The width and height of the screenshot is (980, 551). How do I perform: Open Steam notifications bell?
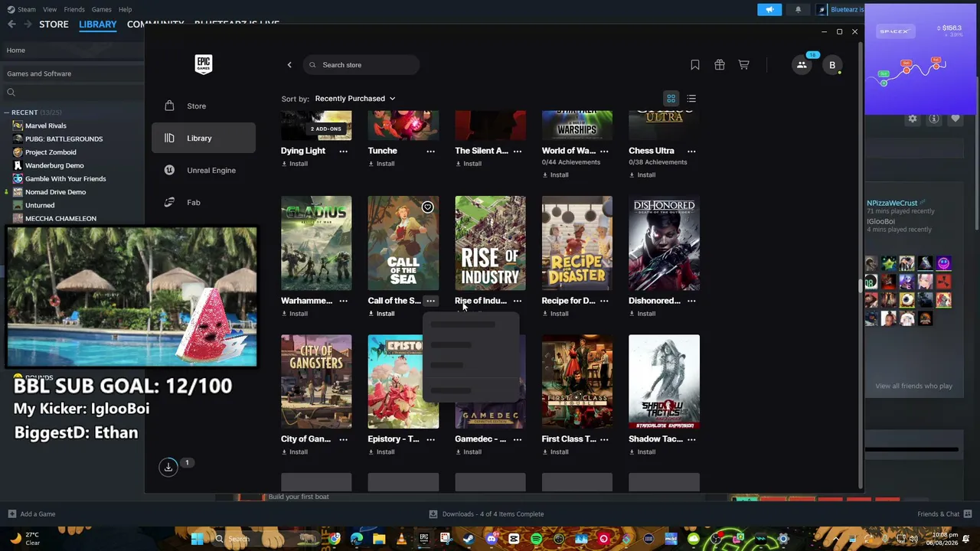pyautogui.click(x=798, y=9)
